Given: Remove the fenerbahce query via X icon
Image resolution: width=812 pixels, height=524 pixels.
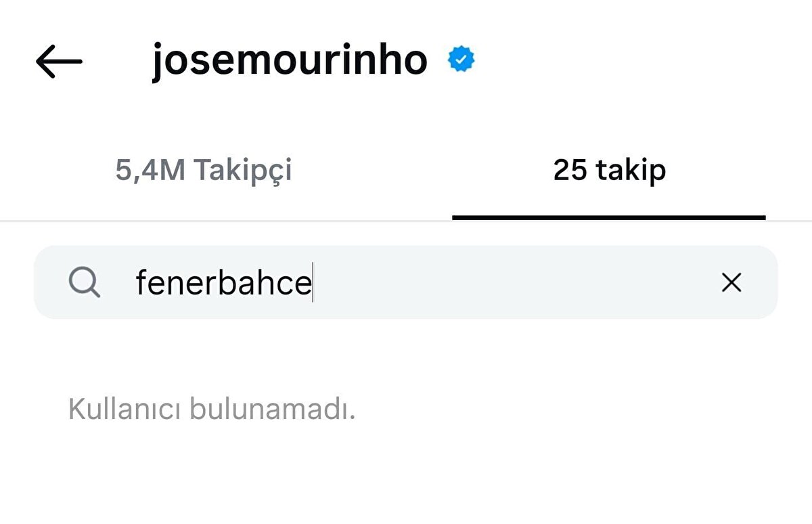Looking at the screenshot, I should (731, 283).
